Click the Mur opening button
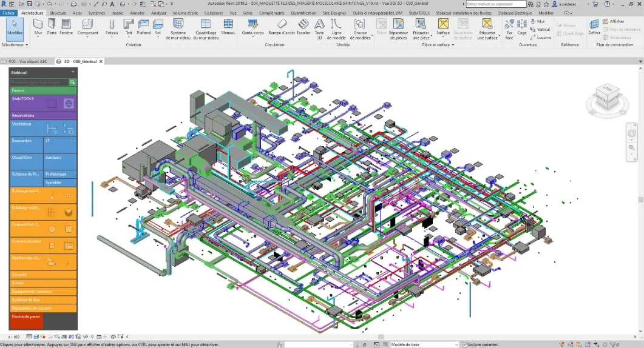Screen dimensions: 644x348 (538, 21)
